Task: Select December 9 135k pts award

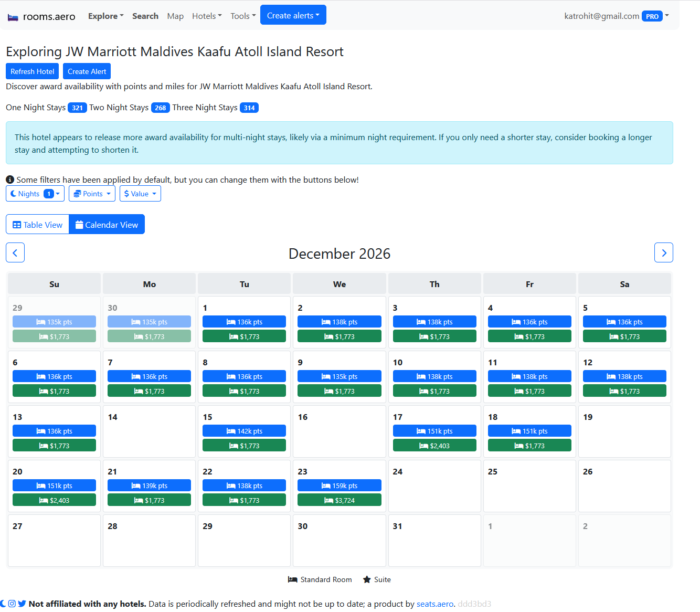Action: pos(340,376)
